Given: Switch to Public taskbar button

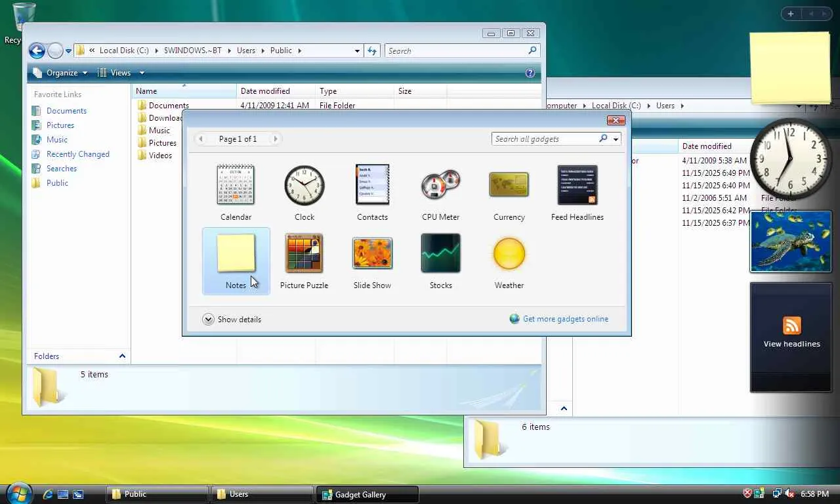Looking at the screenshot, I should 157,494.
